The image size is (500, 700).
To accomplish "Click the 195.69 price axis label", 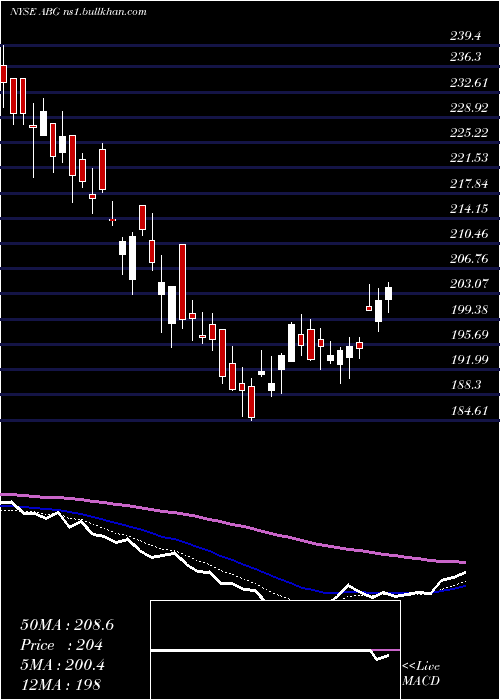I will pyautogui.click(x=468, y=334).
